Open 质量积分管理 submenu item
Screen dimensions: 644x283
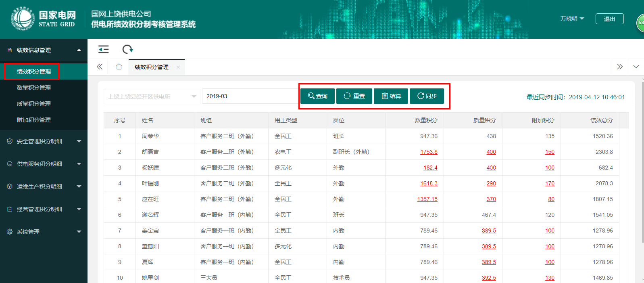coord(34,104)
